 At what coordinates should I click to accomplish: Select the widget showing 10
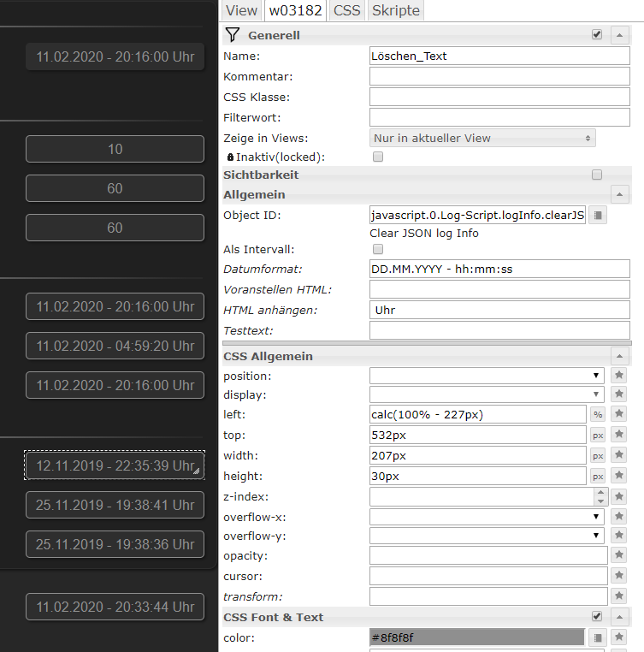coord(115,149)
